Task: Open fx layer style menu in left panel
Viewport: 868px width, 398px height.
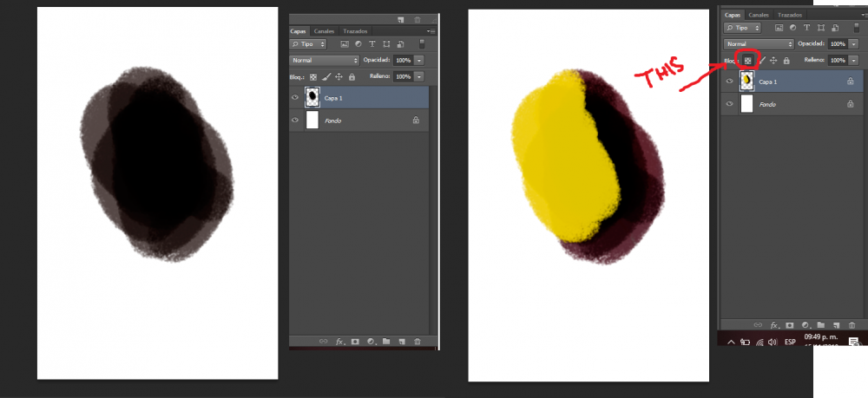Action: click(340, 342)
